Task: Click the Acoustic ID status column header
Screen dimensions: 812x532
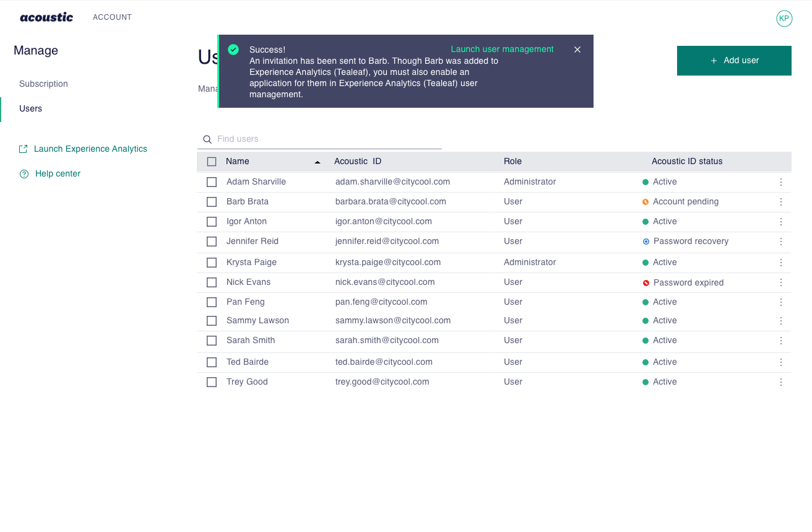Action: (x=687, y=161)
